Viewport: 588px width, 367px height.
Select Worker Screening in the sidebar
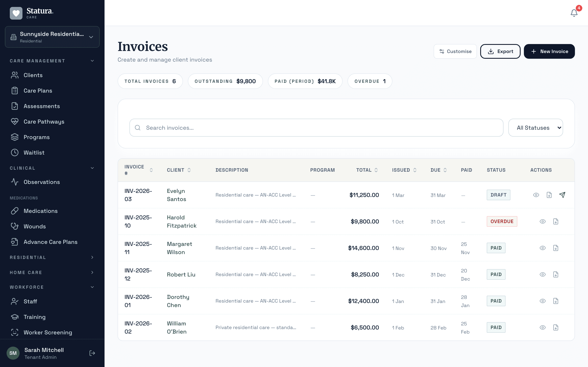coord(48,332)
